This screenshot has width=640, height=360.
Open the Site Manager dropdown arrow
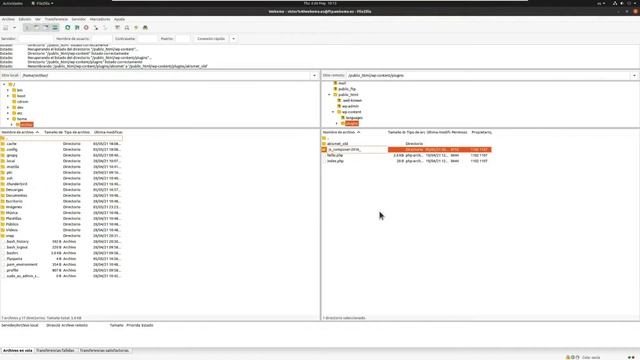click(14, 28)
